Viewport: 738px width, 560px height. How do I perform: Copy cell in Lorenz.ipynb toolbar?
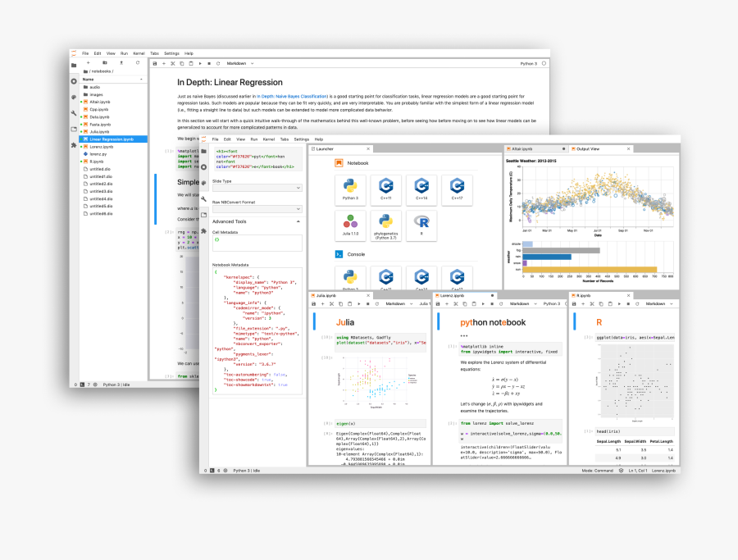(x=465, y=304)
